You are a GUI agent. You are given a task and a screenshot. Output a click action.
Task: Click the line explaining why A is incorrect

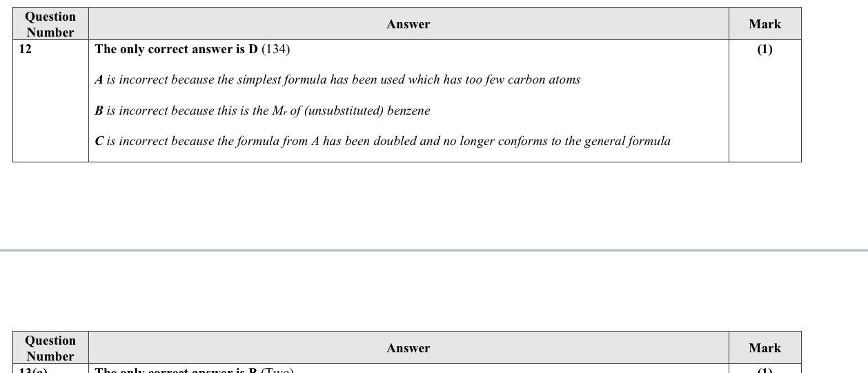(x=337, y=80)
